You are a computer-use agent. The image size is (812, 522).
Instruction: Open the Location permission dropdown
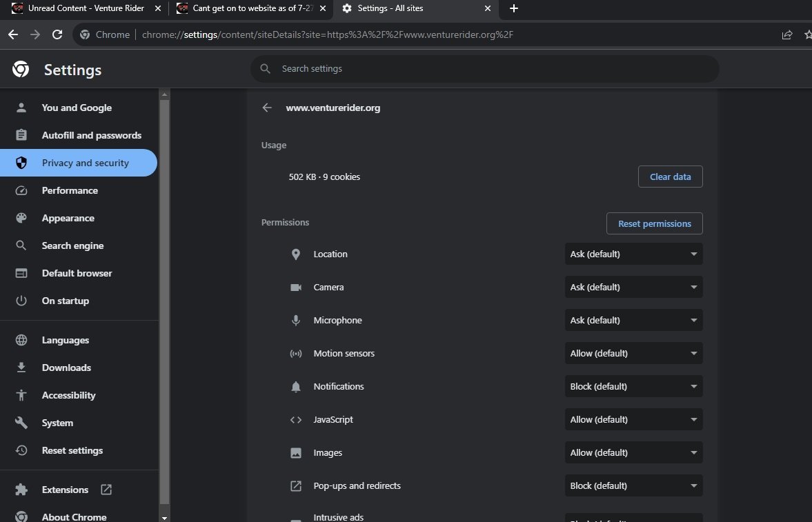click(633, 254)
